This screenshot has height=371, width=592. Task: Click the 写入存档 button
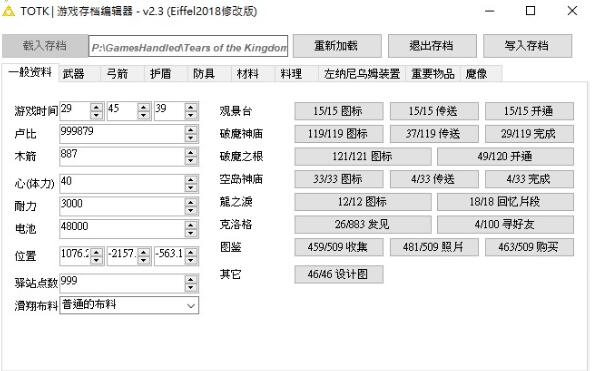click(527, 46)
